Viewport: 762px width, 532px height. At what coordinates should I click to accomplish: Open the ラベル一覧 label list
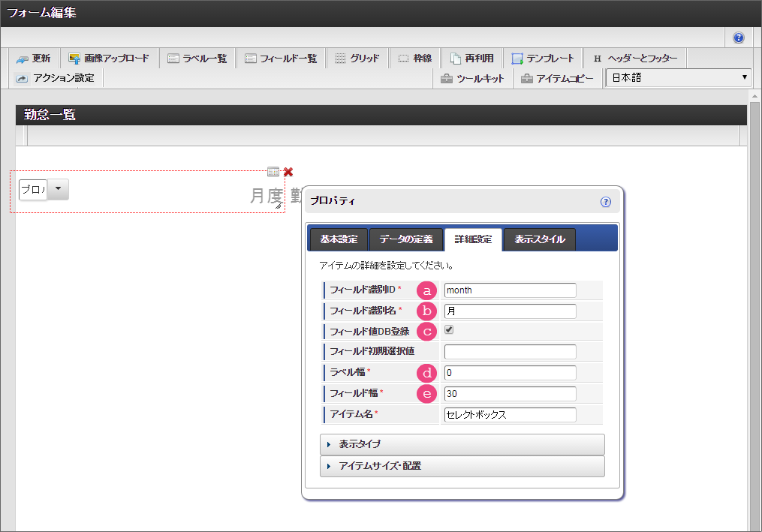pos(197,59)
